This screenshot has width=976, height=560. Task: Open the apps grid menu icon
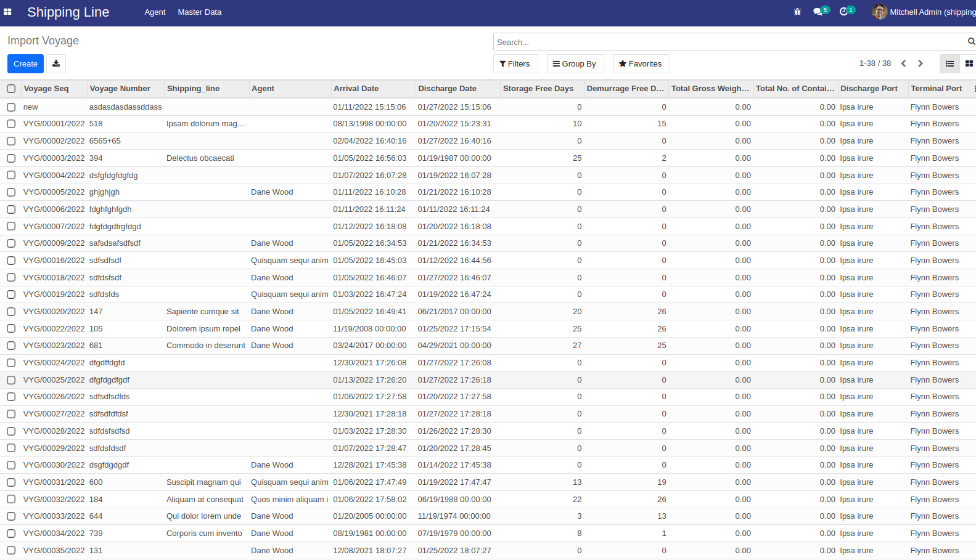pyautogui.click(x=7, y=12)
